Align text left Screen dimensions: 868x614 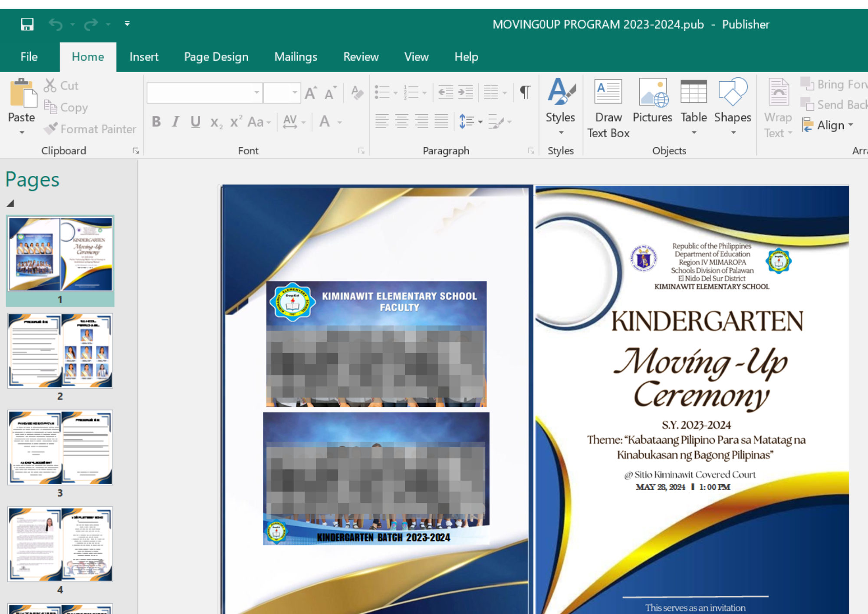382,121
